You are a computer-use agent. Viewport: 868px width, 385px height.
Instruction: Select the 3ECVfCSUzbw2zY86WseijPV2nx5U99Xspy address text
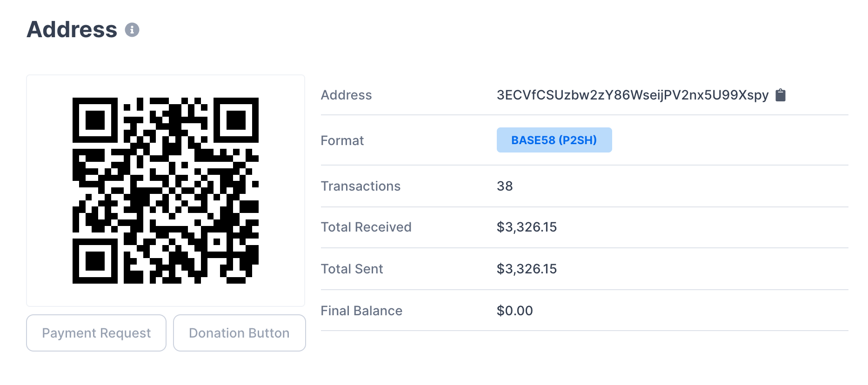tap(632, 95)
